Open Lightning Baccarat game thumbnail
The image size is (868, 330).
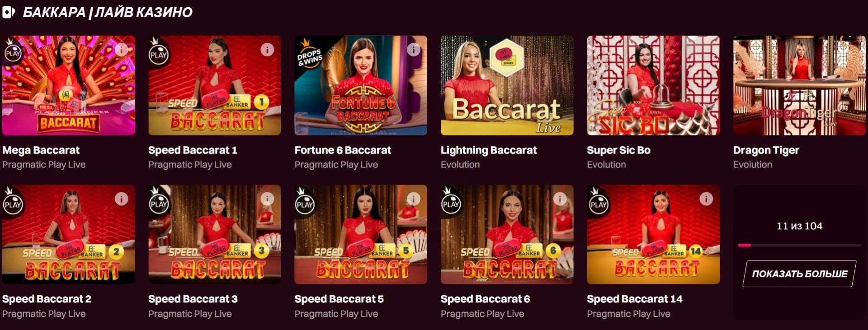pos(507,85)
